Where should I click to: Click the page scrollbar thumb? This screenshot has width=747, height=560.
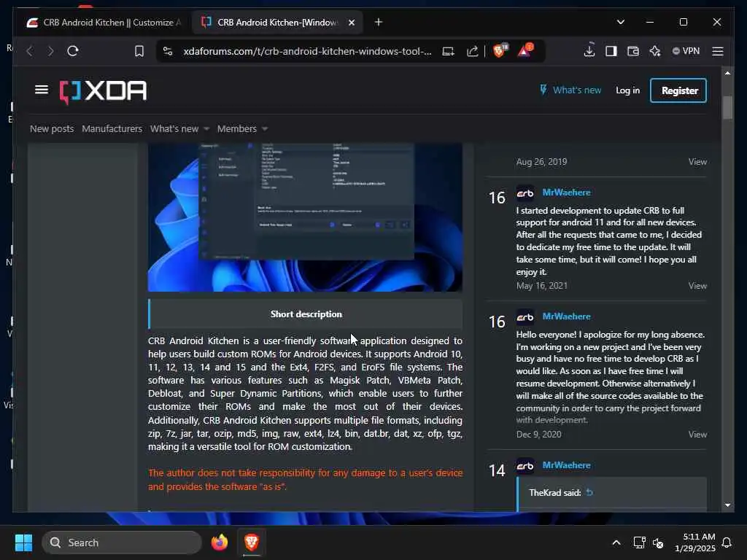(x=727, y=108)
